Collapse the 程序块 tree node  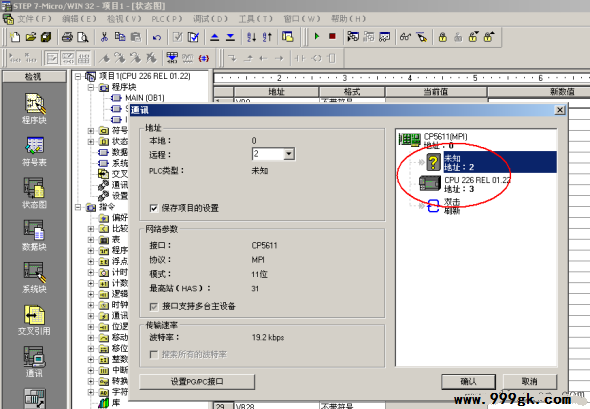(91, 87)
